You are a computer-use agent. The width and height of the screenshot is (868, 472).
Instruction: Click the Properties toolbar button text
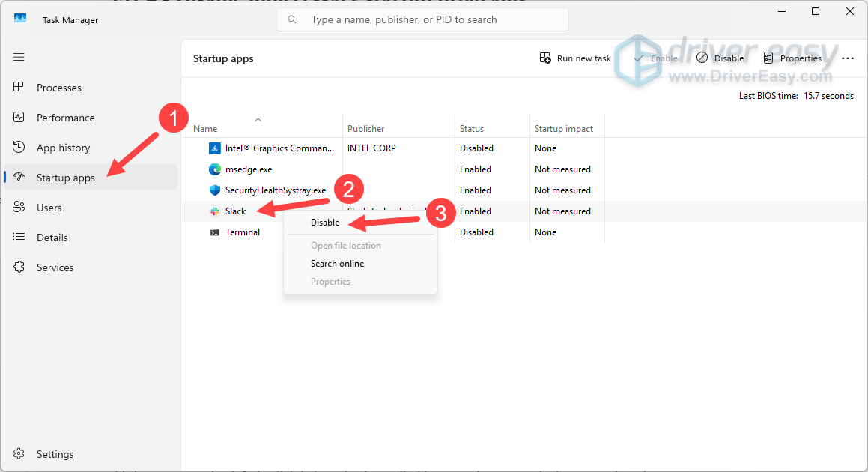pos(801,58)
